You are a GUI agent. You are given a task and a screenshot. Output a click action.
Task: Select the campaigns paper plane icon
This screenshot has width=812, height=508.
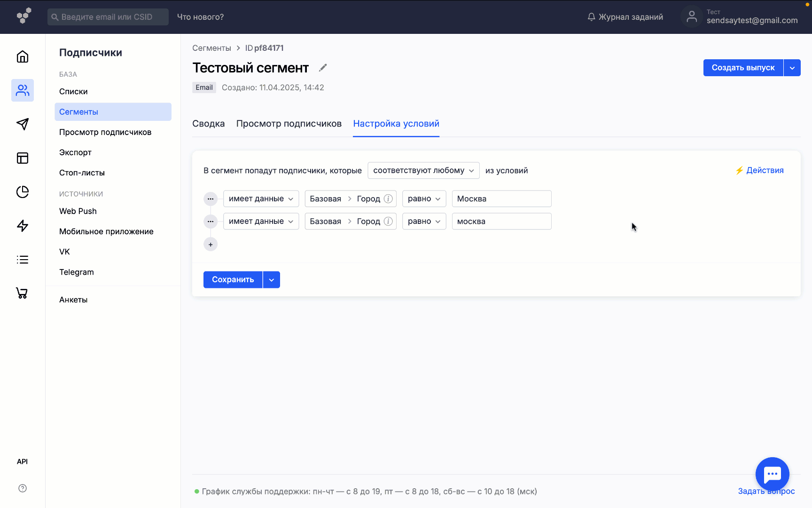pyautogui.click(x=22, y=124)
